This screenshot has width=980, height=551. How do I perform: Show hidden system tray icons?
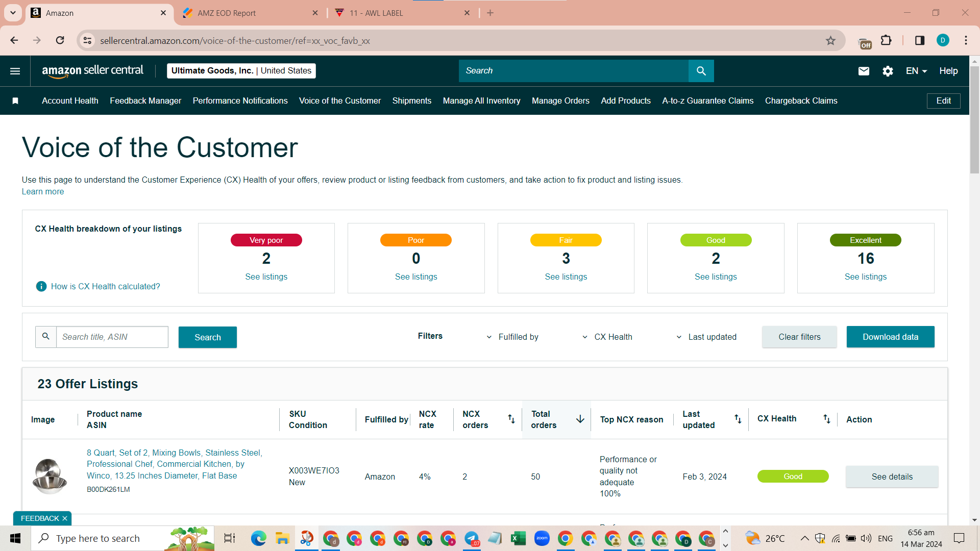(804, 538)
